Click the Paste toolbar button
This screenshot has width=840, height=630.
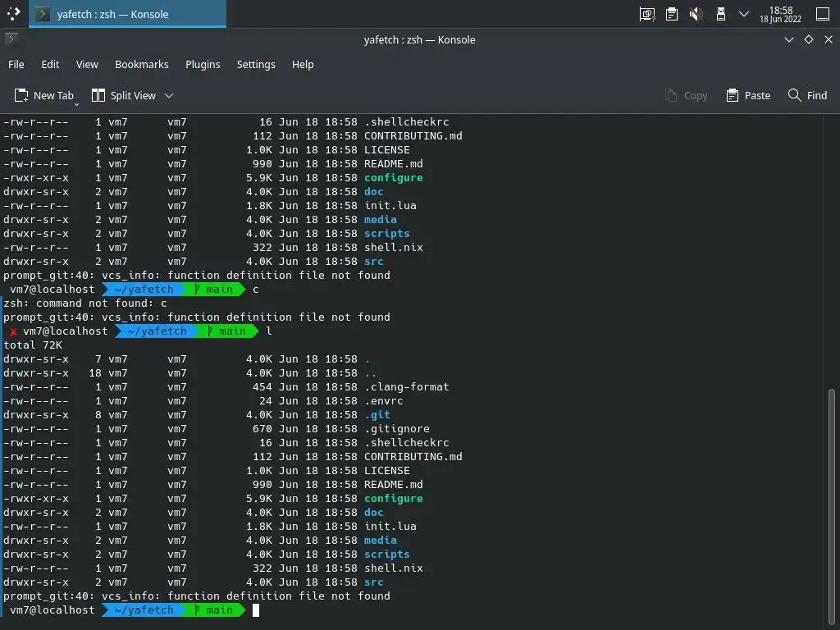[748, 95]
